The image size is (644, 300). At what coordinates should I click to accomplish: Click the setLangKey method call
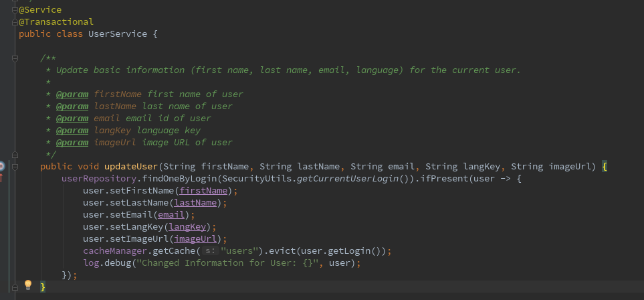(136, 227)
